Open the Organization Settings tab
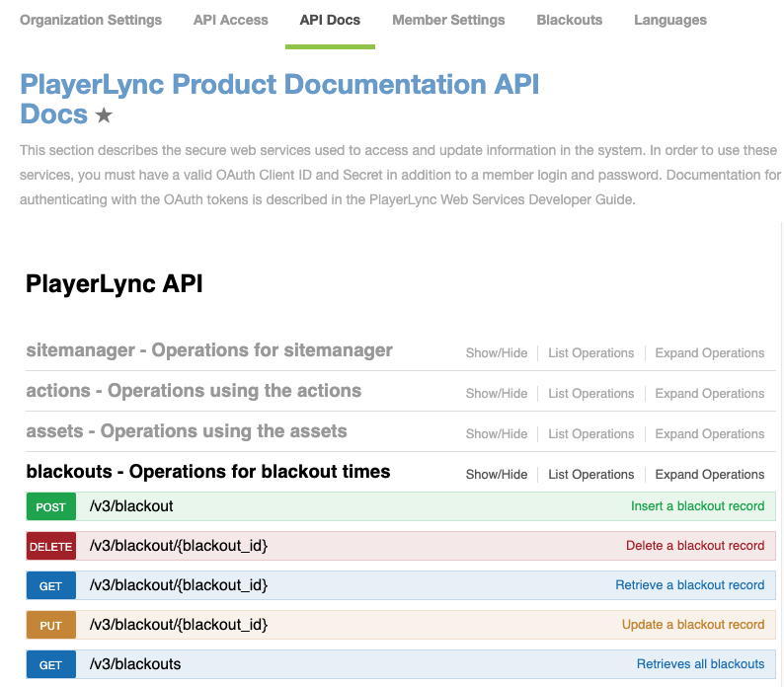This screenshot has height=687, width=784. pos(91,20)
